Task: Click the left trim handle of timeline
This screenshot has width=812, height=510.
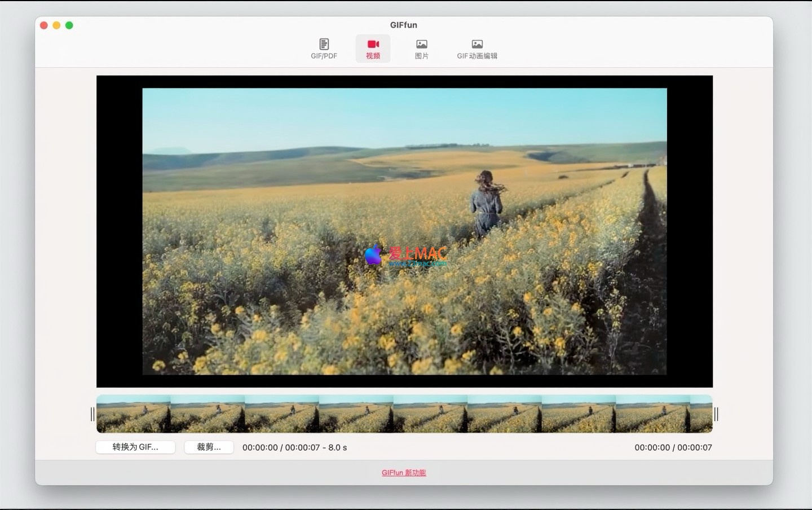Action: click(92, 414)
